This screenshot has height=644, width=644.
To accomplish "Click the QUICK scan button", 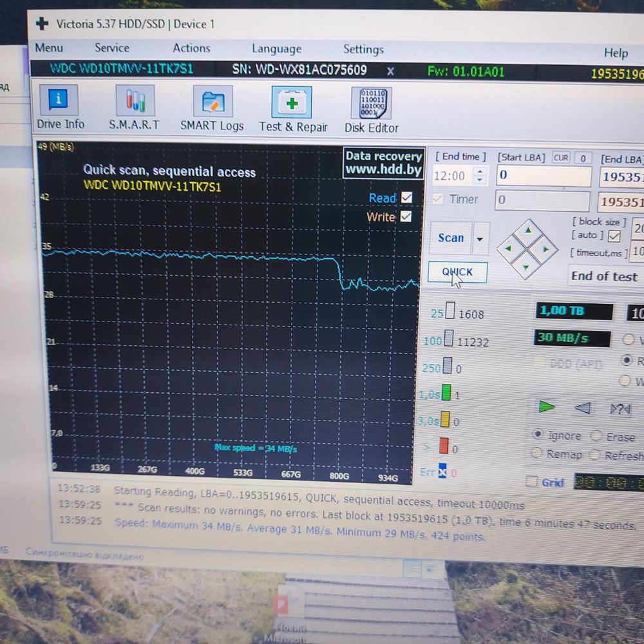I will click(x=457, y=272).
